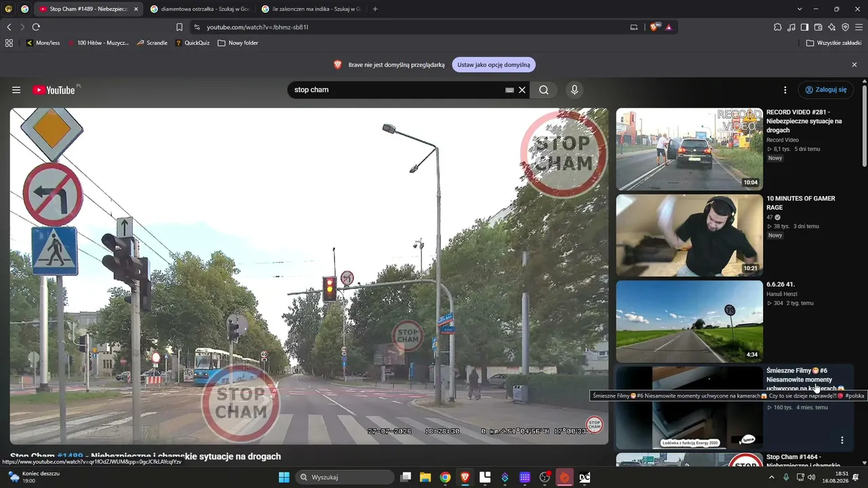Click the Stop Cham video player
This screenshot has height=488, width=868.
tap(309, 276)
